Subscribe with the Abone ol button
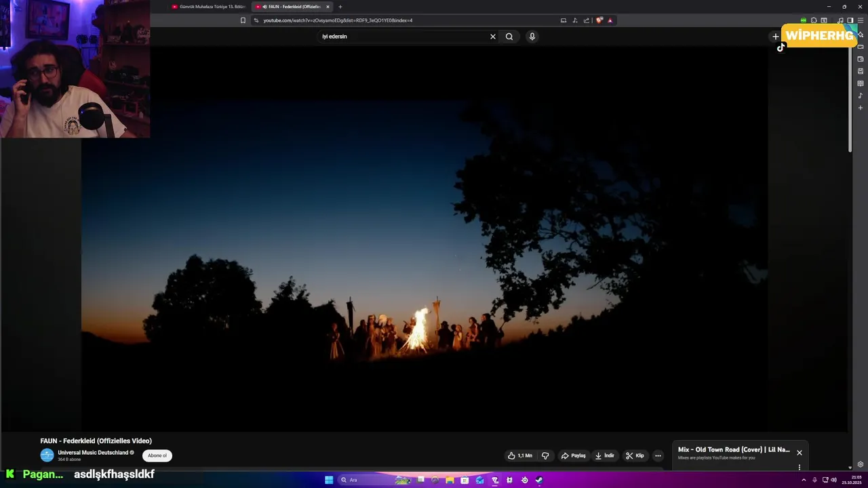 (157, 455)
